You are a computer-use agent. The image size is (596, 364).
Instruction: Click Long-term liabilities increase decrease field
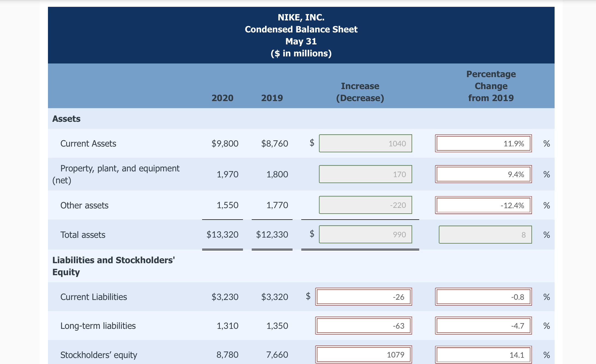(363, 326)
